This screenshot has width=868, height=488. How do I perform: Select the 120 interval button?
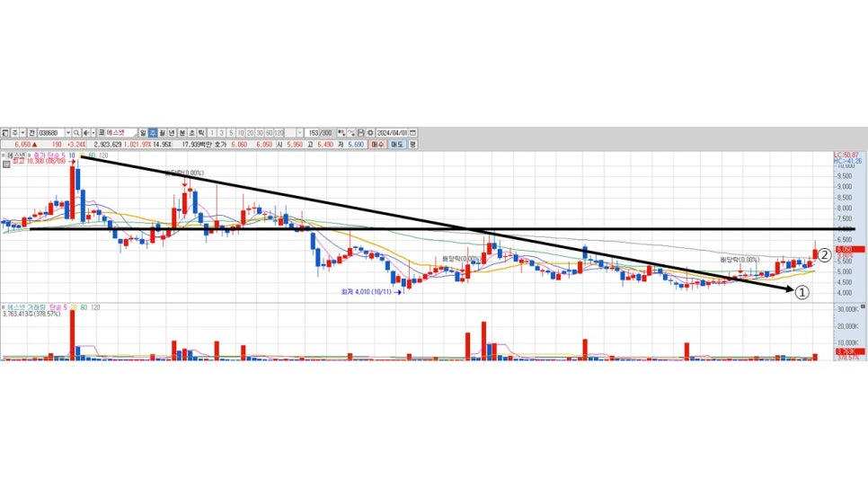(x=279, y=133)
